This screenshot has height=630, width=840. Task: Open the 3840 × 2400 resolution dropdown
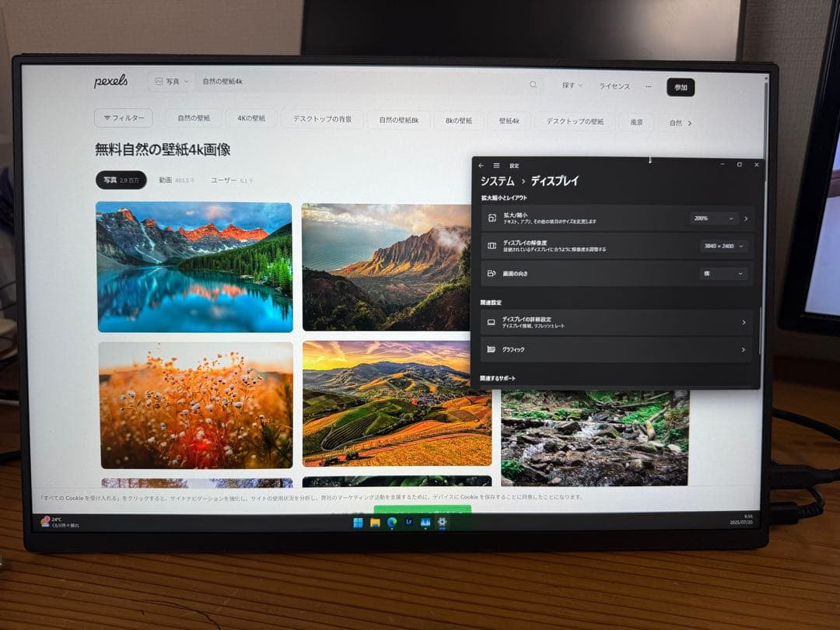point(723,246)
